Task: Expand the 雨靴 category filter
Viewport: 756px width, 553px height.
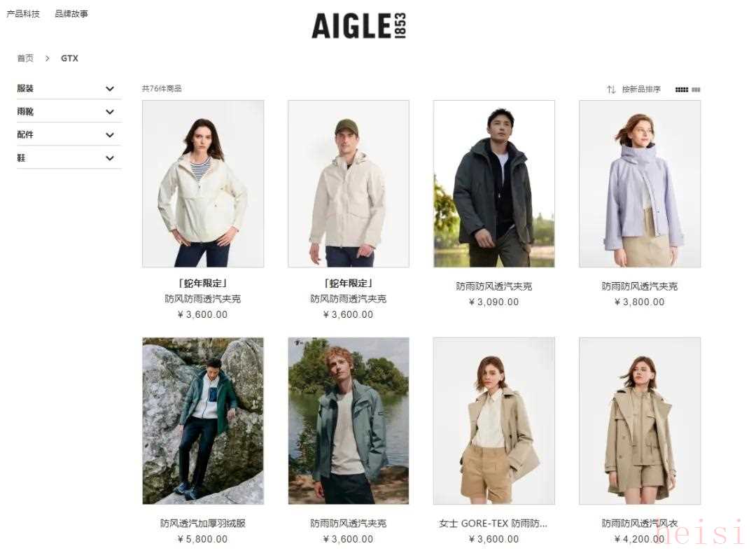Action: coord(69,111)
